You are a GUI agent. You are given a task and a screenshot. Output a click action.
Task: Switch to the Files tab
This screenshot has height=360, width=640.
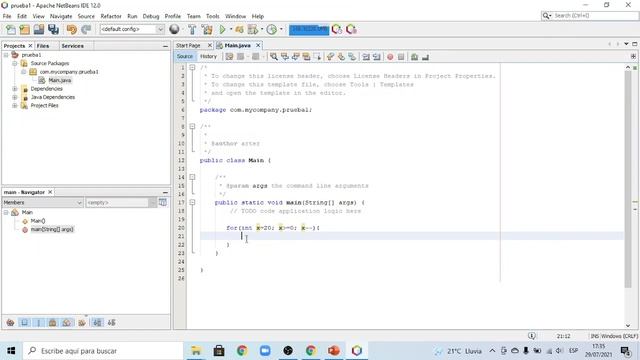coord(43,46)
